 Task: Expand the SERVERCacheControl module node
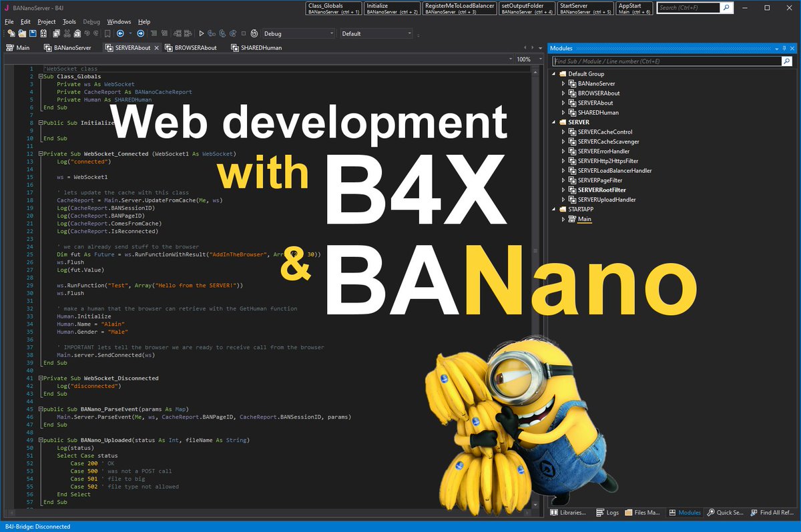563,132
